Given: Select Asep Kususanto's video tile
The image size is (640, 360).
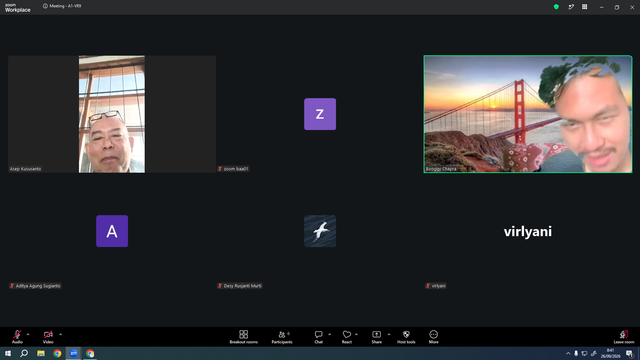Looking at the screenshot, I should [112, 114].
